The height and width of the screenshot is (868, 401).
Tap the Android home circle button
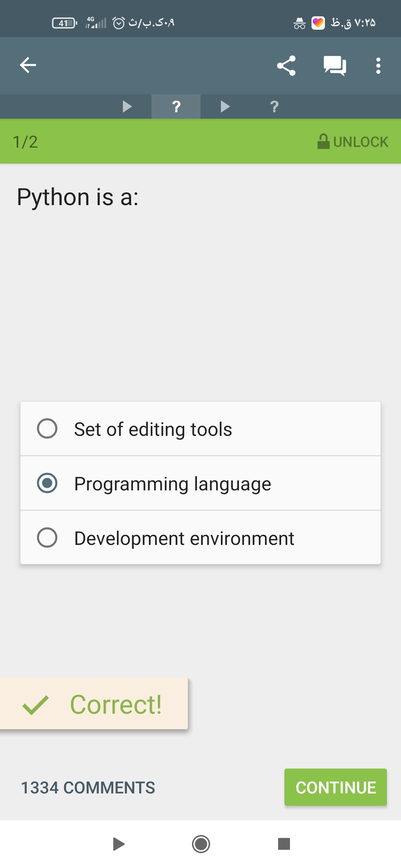click(x=201, y=844)
